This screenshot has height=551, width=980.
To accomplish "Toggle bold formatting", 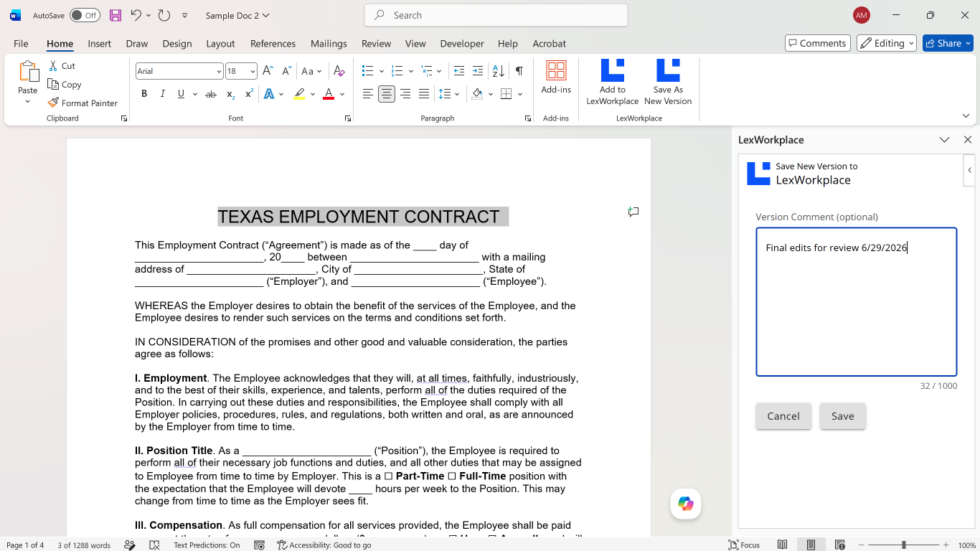I will [x=144, y=94].
